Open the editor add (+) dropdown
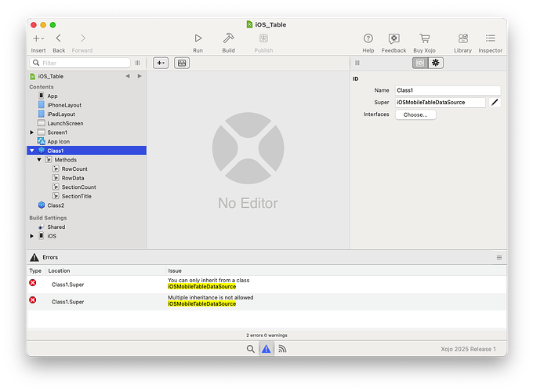The image size is (533, 392). click(x=161, y=63)
